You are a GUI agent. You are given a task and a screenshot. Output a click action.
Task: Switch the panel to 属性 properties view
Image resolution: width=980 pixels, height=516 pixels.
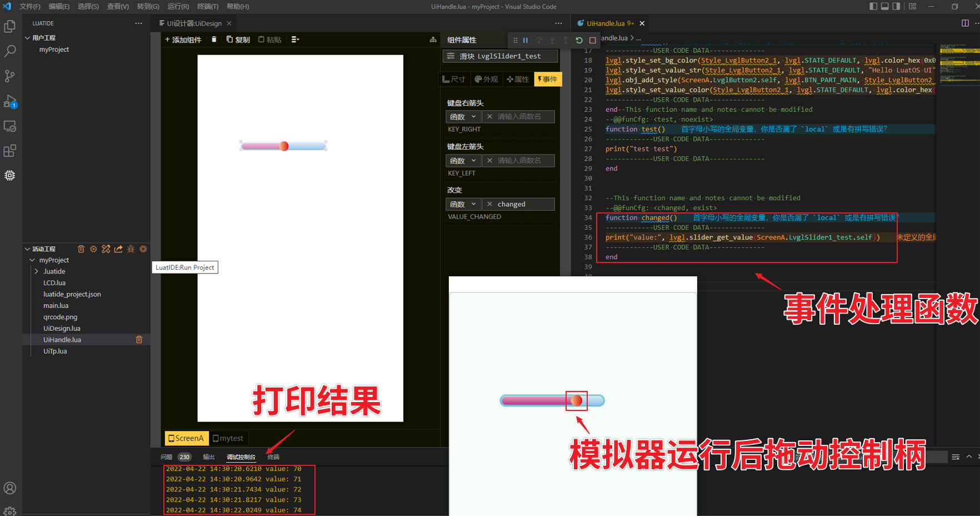coord(517,79)
